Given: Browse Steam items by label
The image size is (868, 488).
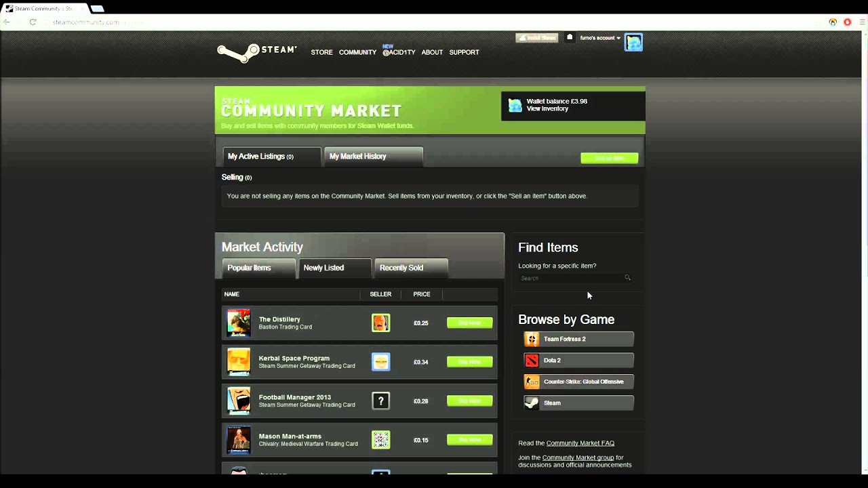Looking at the screenshot, I should (552, 403).
